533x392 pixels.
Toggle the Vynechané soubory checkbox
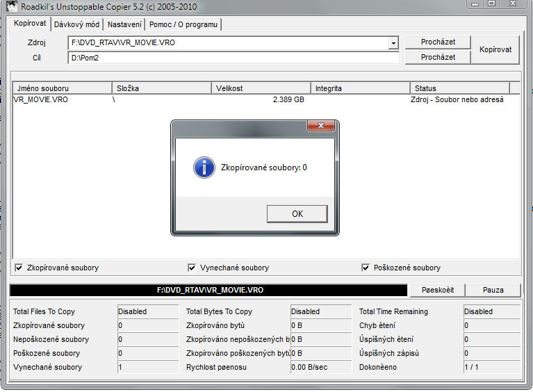point(192,268)
